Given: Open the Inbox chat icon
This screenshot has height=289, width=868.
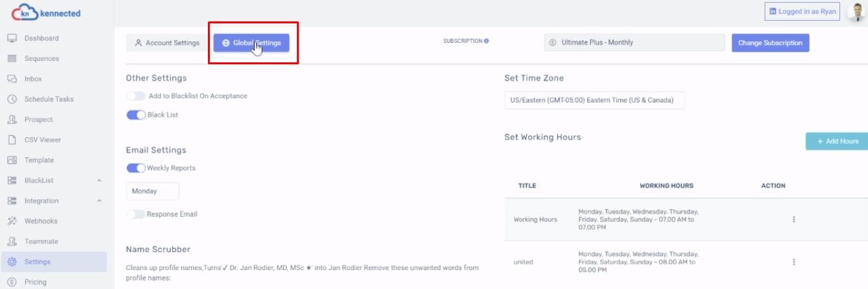Looking at the screenshot, I should [12, 79].
